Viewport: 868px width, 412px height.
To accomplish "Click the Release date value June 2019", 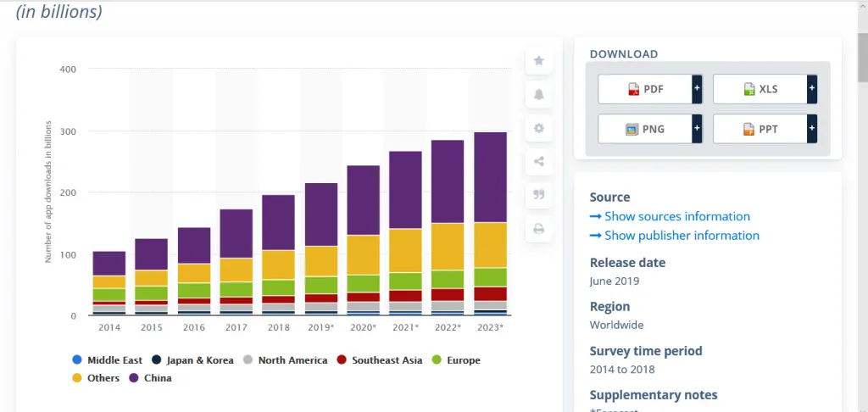I will pyautogui.click(x=615, y=281).
